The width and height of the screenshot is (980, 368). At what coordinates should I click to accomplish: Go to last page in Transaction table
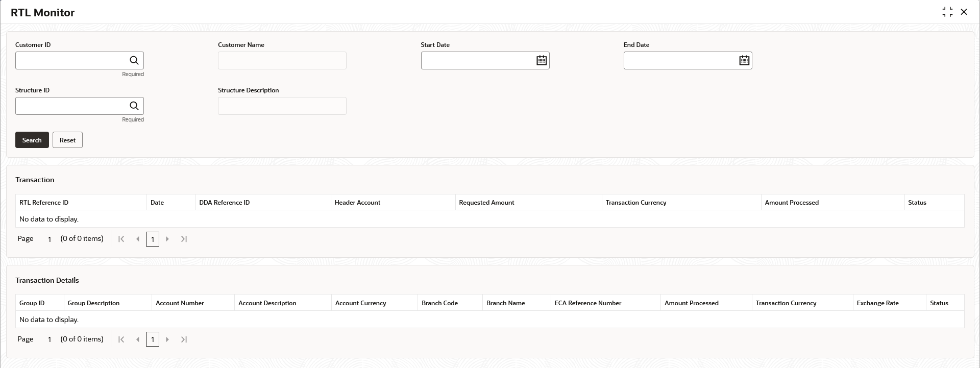pos(184,239)
